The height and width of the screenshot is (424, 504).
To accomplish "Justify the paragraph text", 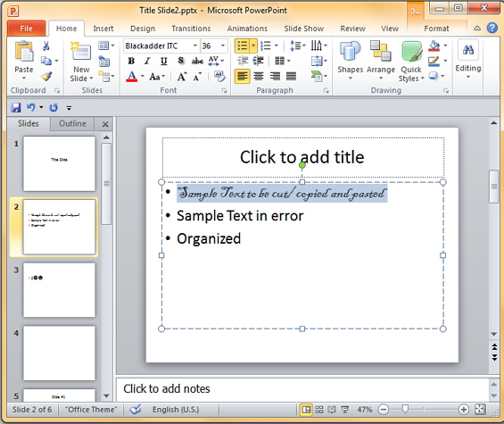I will (x=291, y=76).
